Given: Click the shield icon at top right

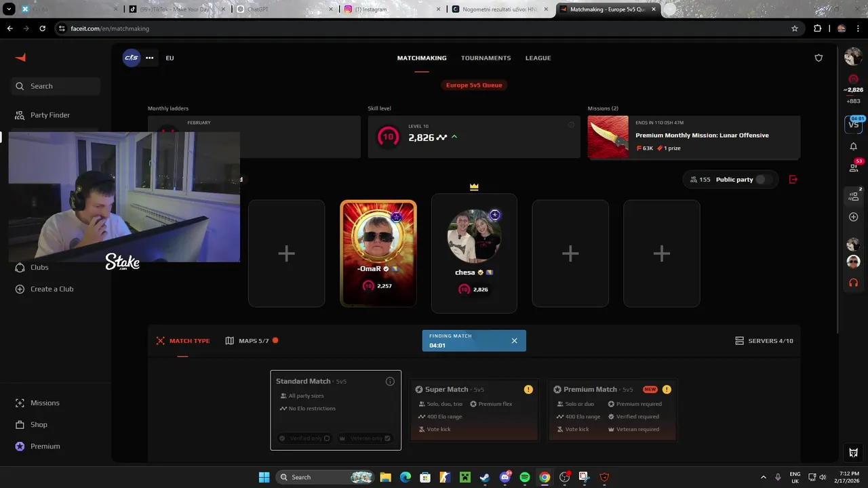Looking at the screenshot, I should 818,58.
